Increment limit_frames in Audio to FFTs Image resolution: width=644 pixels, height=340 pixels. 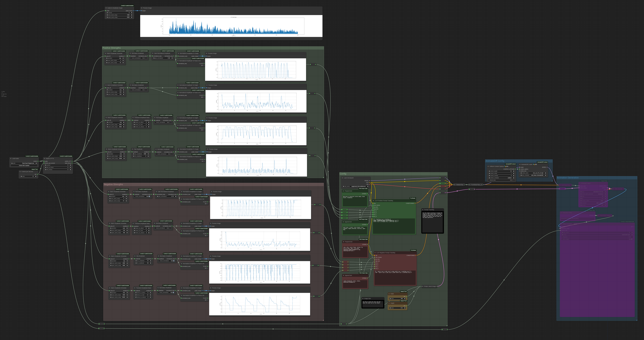click(x=70, y=170)
